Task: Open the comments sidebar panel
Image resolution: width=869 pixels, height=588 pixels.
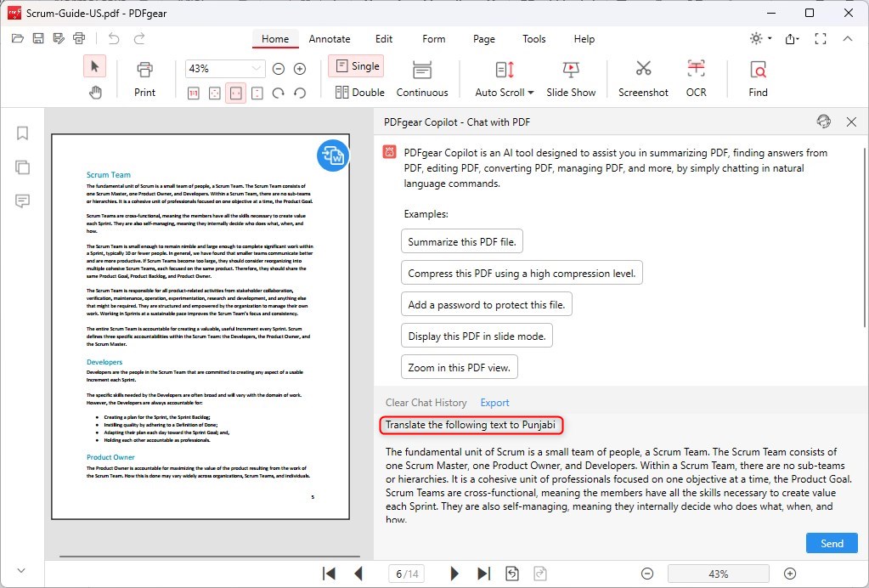Action: (x=22, y=201)
